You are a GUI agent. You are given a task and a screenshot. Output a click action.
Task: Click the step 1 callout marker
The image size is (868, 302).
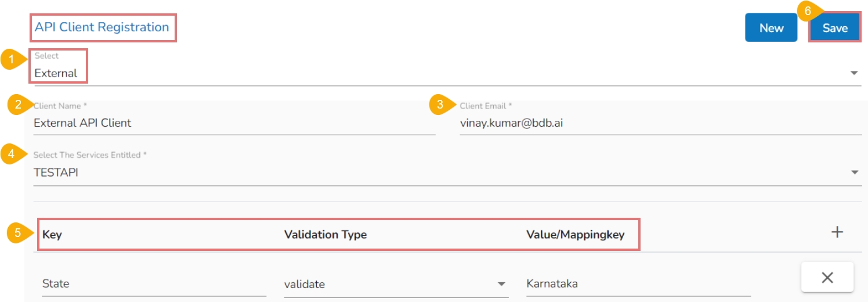(11, 60)
